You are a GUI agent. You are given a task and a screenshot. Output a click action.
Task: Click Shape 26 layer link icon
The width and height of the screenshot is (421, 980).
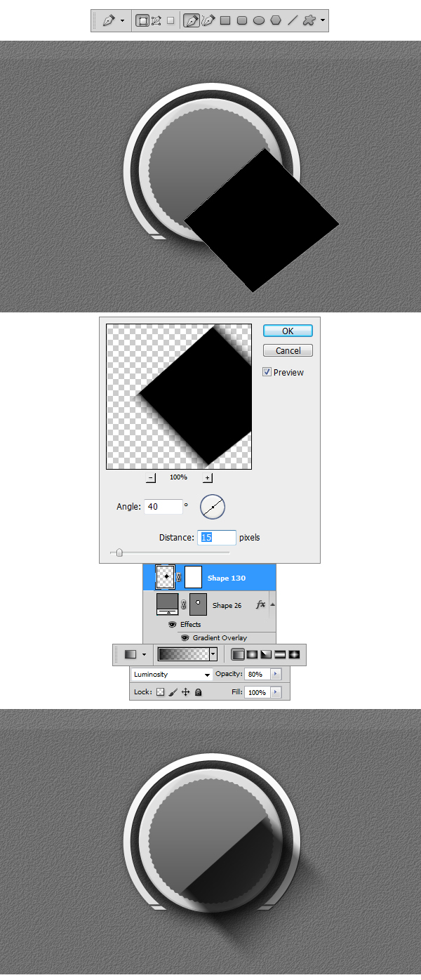point(183,605)
